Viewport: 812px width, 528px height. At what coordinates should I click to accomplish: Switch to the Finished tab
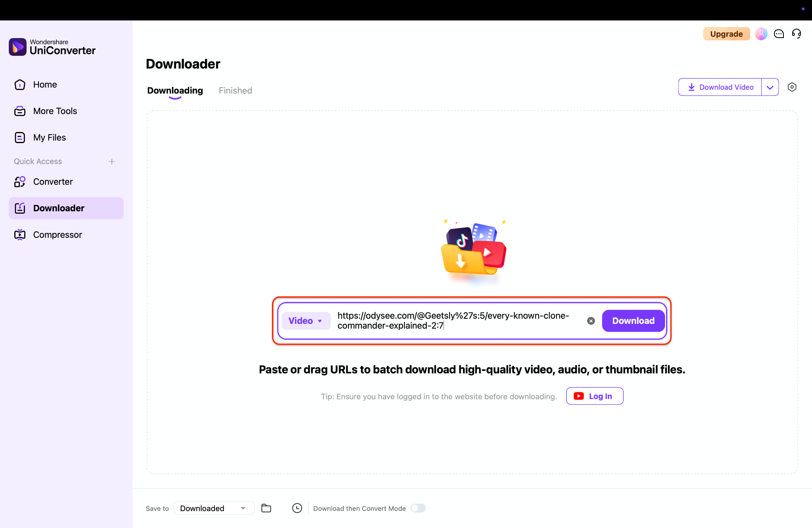235,90
